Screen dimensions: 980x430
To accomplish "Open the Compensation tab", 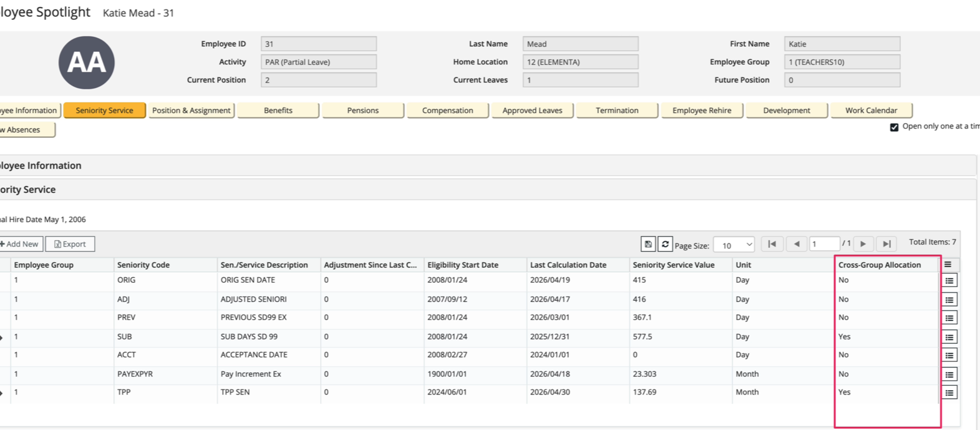I will click(447, 110).
